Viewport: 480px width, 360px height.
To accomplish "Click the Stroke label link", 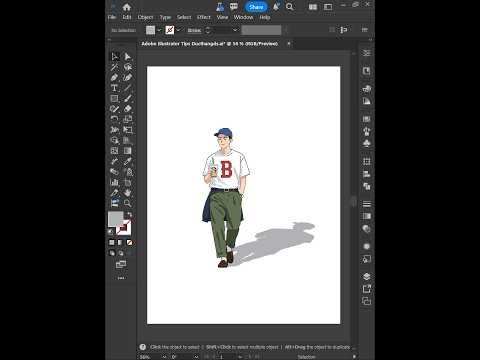I will click(194, 30).
